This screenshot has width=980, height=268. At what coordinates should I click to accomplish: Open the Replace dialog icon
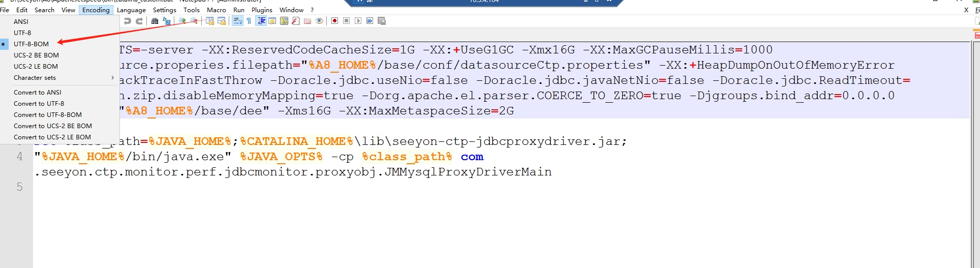[167, 21]
